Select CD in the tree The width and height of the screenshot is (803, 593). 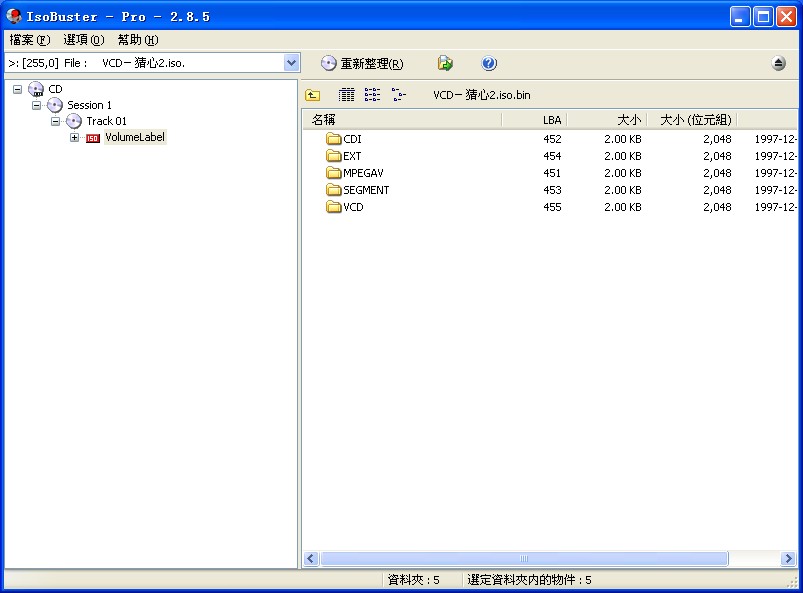[x=55, y=89]
